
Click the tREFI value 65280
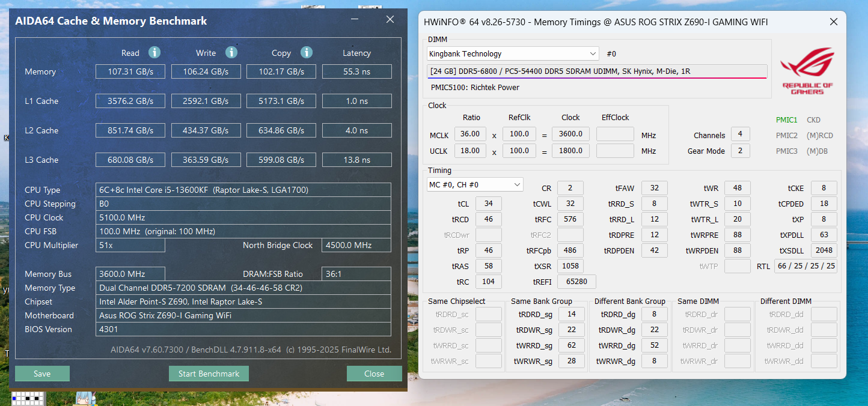[x=576, y=282]
